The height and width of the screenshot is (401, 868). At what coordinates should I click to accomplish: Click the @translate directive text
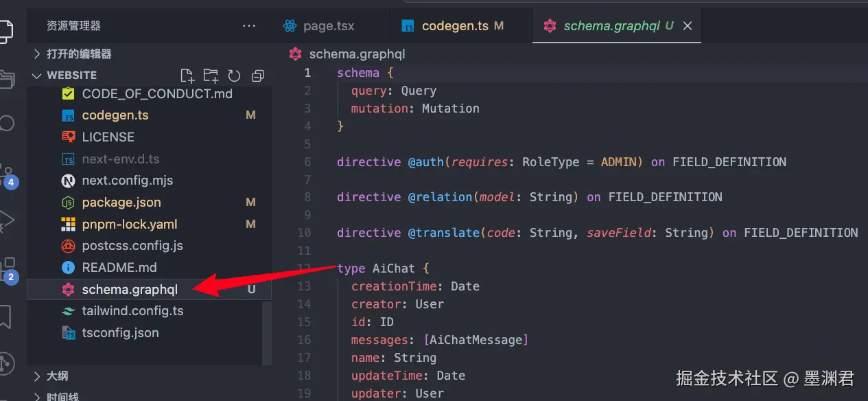[x=444, y=233]
